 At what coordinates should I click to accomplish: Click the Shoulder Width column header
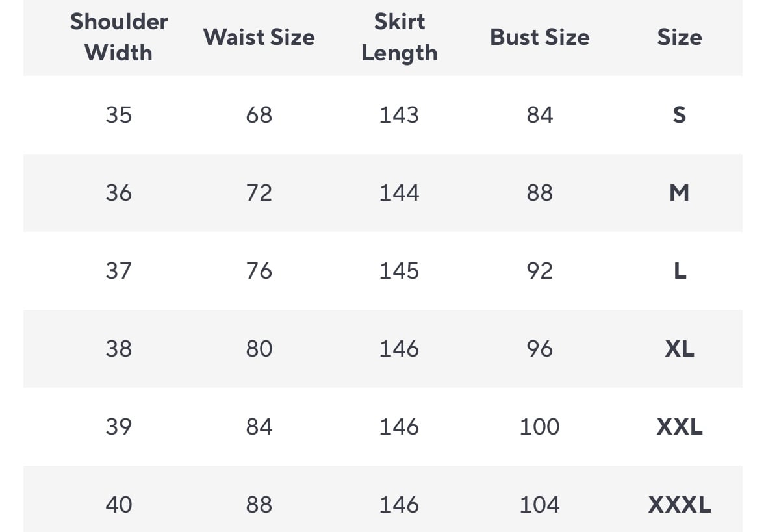[x=118, y=37]
